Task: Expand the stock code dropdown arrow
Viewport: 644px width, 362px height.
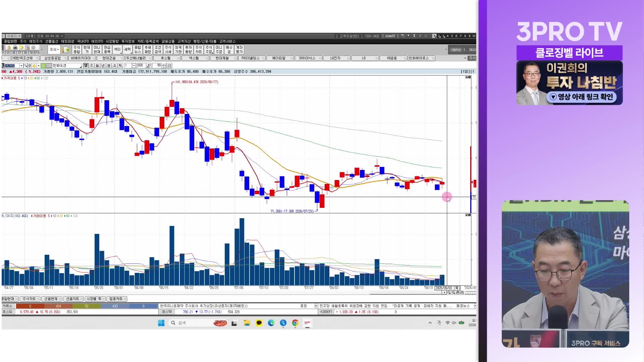Action: pos(21,66)
